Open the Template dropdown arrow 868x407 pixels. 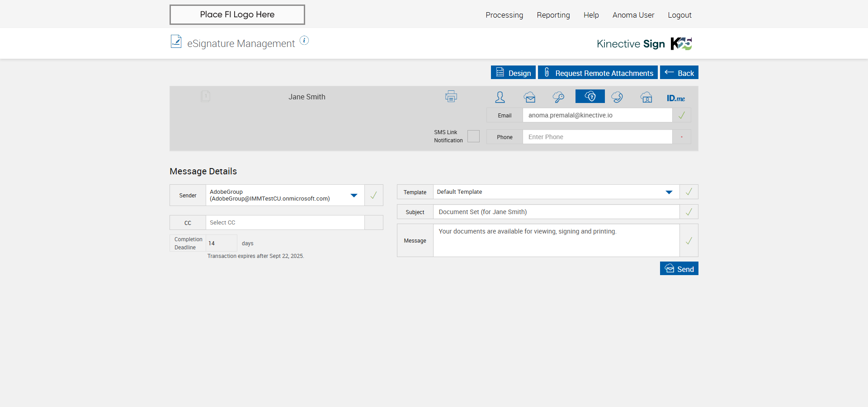tap(669, 192)
